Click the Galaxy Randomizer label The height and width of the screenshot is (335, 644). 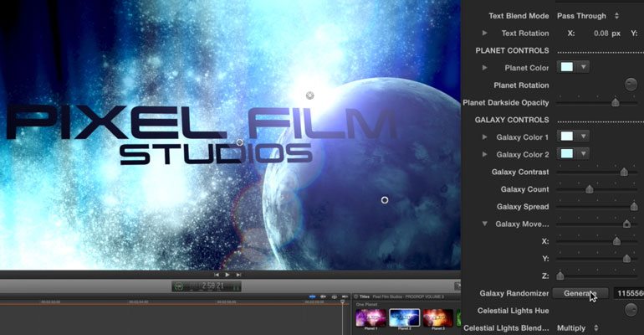514,293
